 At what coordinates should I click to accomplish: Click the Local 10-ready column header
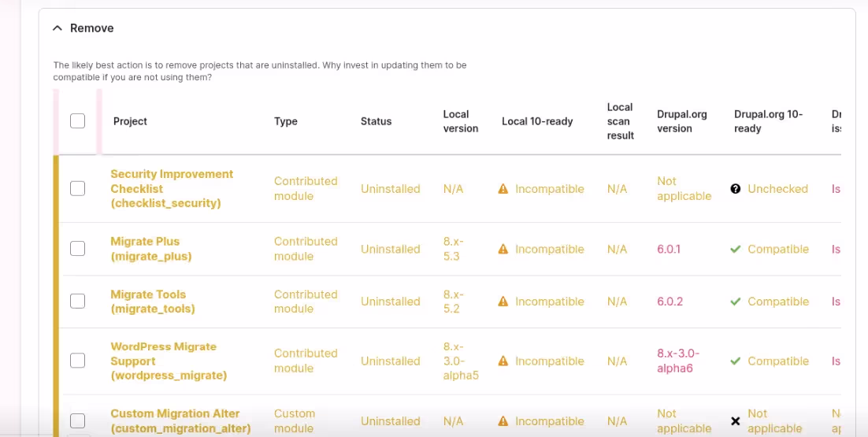click(x=537, y=121)
